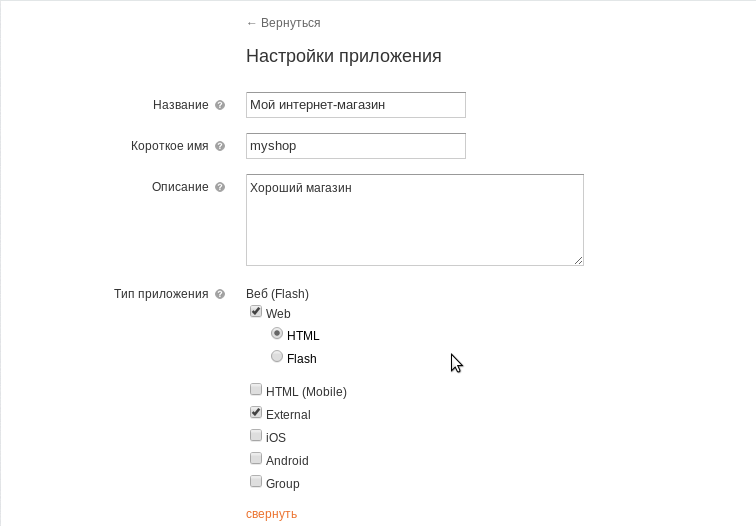Screen dimensions: 756x526
Task: Click the Название text field
Action: click(356, 105)
